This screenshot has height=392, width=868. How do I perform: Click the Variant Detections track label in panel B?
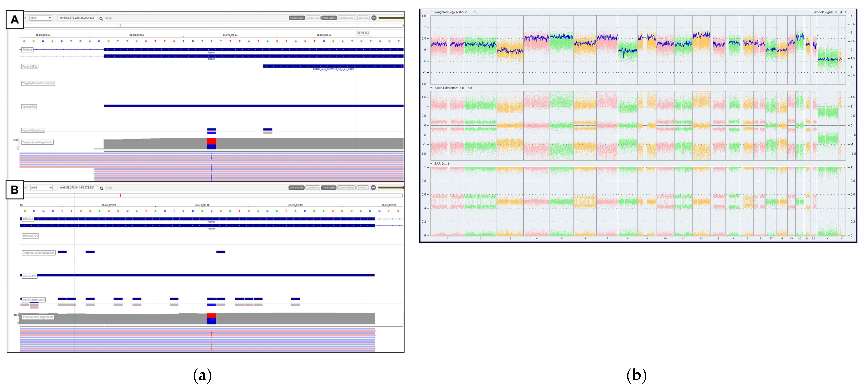pyautogui.click(x=33, y=299)
